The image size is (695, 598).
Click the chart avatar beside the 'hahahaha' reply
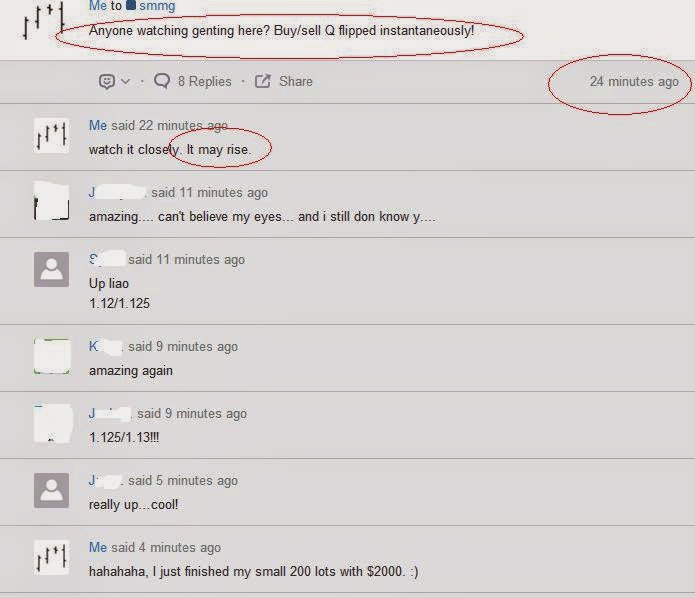51,557
